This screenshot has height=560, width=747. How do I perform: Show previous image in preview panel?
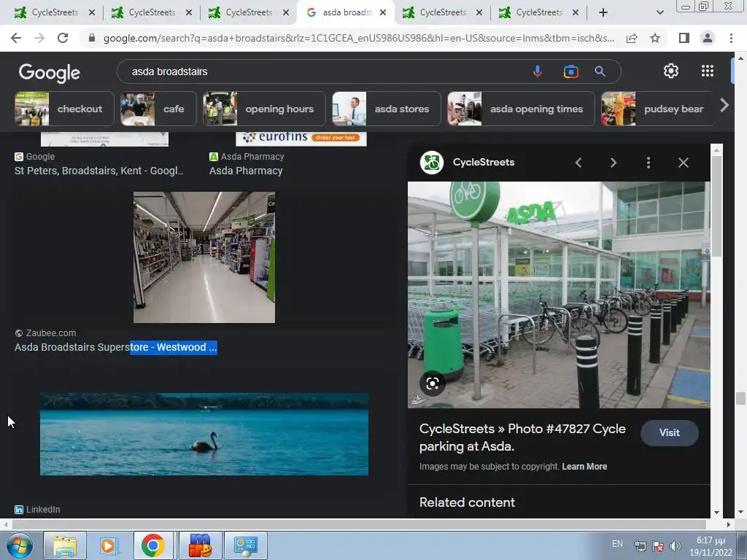(x=578, y=163)
